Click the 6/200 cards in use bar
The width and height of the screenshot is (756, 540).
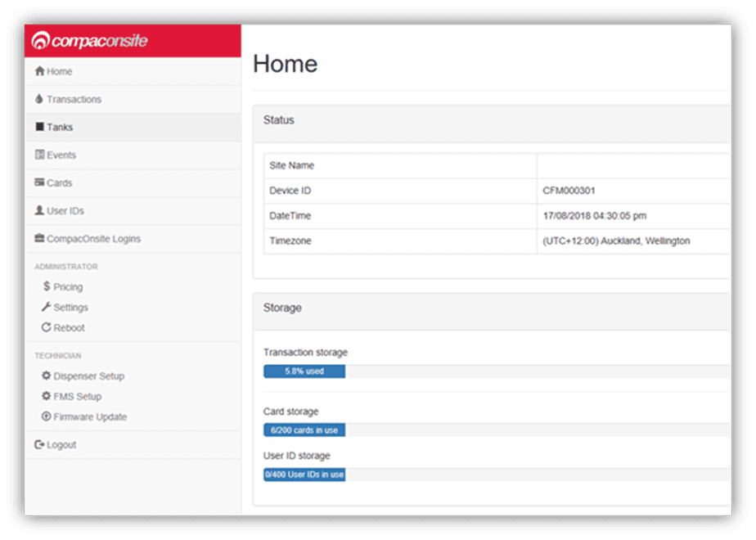304,430
